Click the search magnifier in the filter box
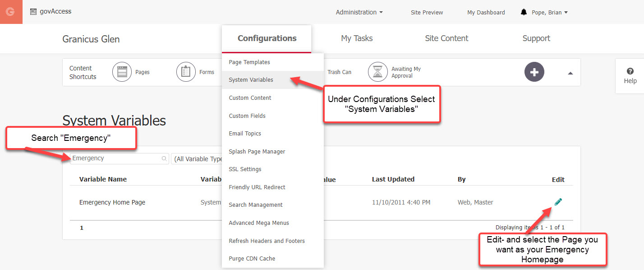 pyautogui.click(x=164, y=159)
